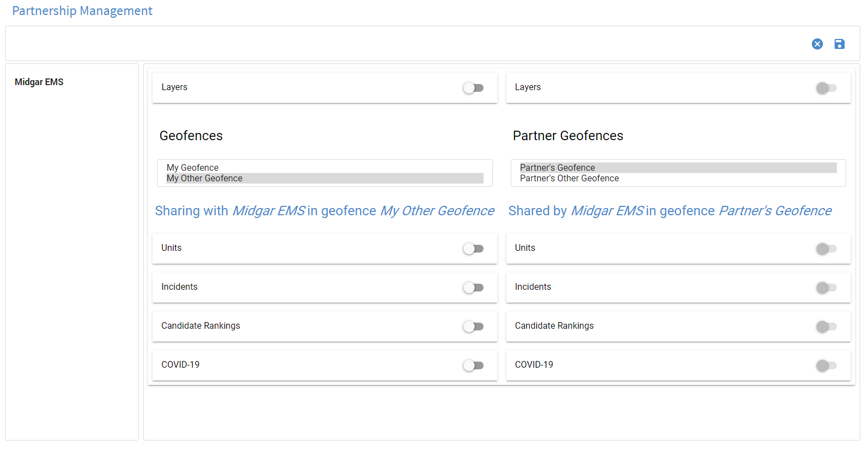This screenshot has width=868, height=450.
Task: Toggle the partner's Layers switch
Action: [x=827, y=87]
